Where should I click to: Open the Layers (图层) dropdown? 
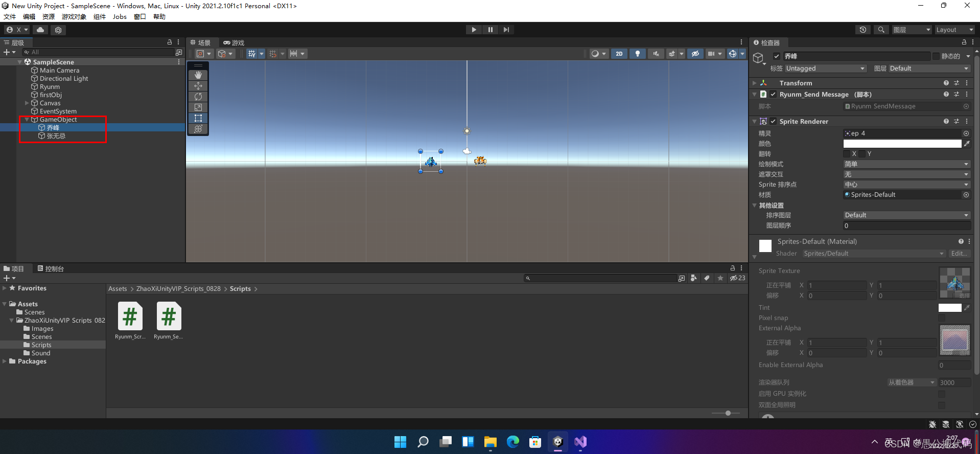(912, 30)
